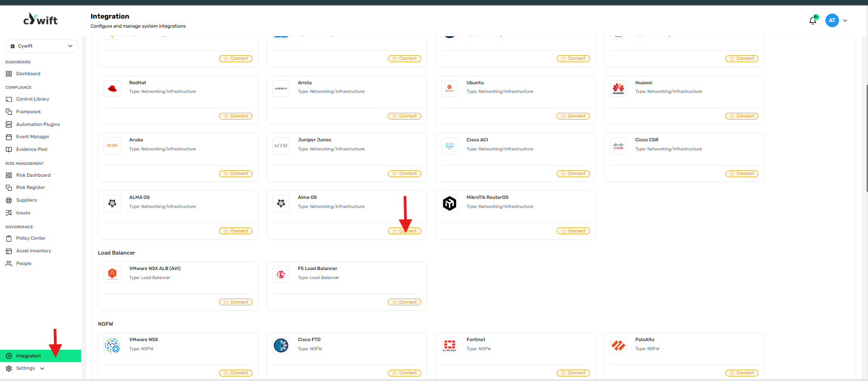Click the VMware NSX ALB (AVI) logo
The height and width of the screenshot is (381, 868).
[112, 275]
